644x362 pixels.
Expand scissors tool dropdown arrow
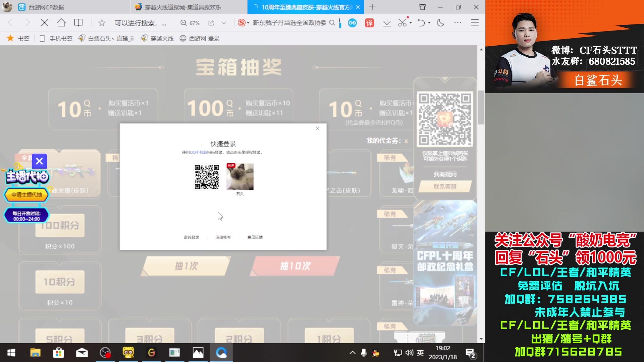411,23
